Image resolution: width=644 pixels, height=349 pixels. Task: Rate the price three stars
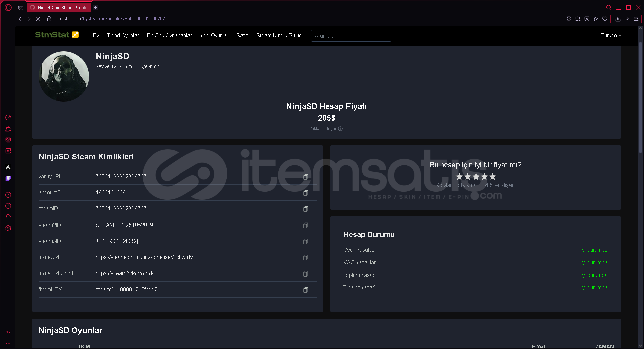click(x=476, y=177)
